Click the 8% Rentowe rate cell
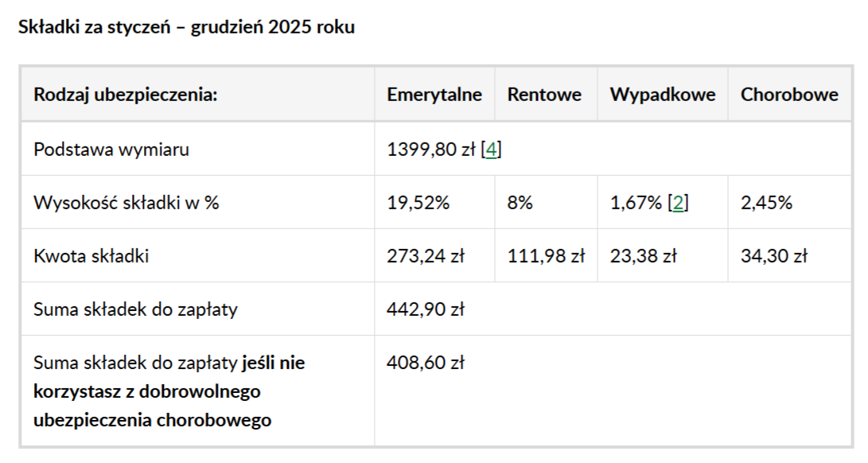868x463 pixels. click(x=520, y=202)
